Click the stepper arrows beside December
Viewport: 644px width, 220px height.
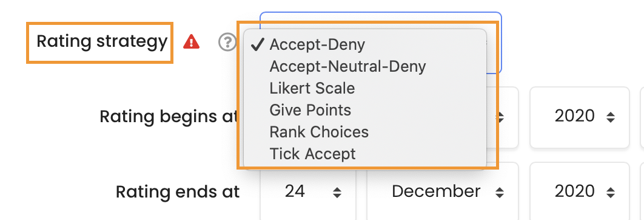500,193
